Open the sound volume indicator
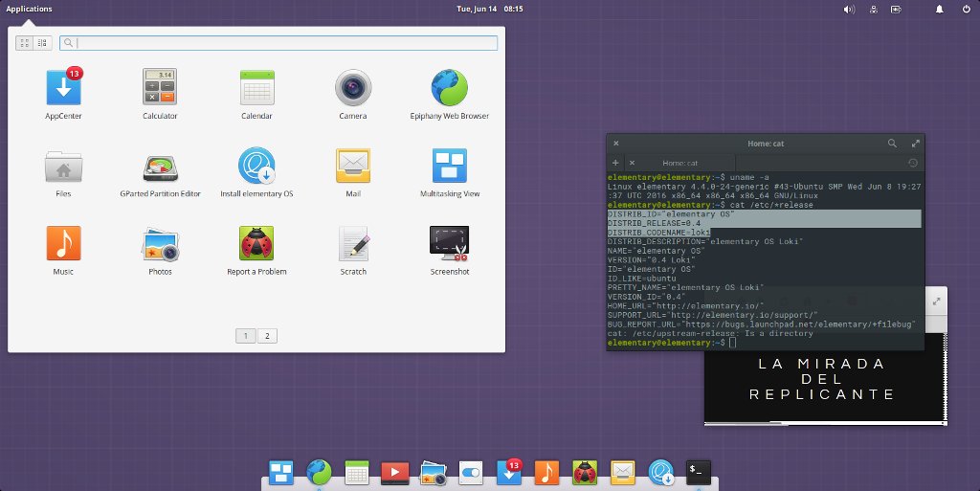 [x=848, y=10]
